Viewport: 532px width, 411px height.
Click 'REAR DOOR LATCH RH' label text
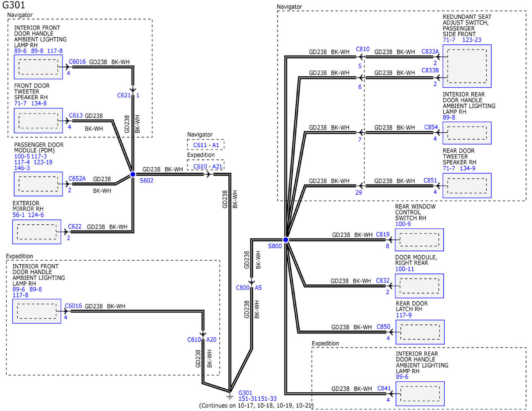(412, 306)
